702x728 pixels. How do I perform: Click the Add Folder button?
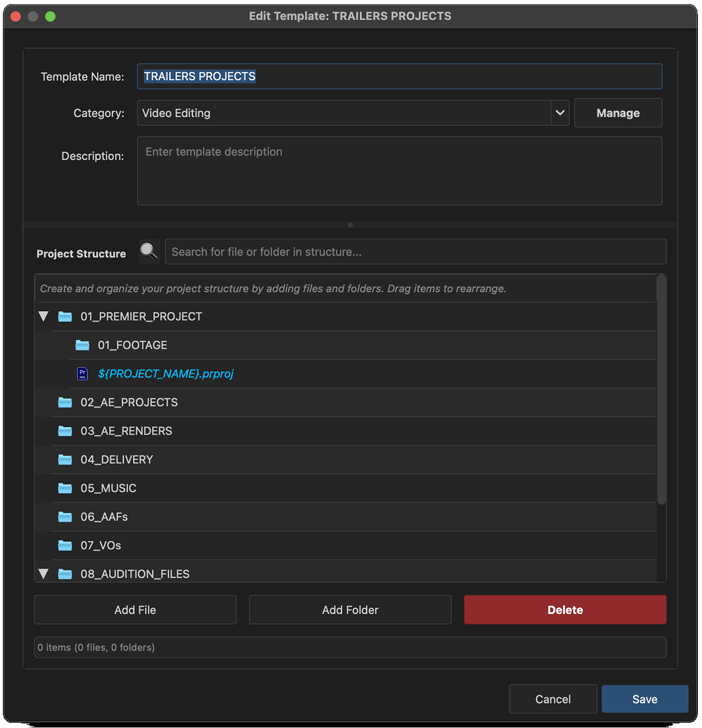(x=350, y=609)
